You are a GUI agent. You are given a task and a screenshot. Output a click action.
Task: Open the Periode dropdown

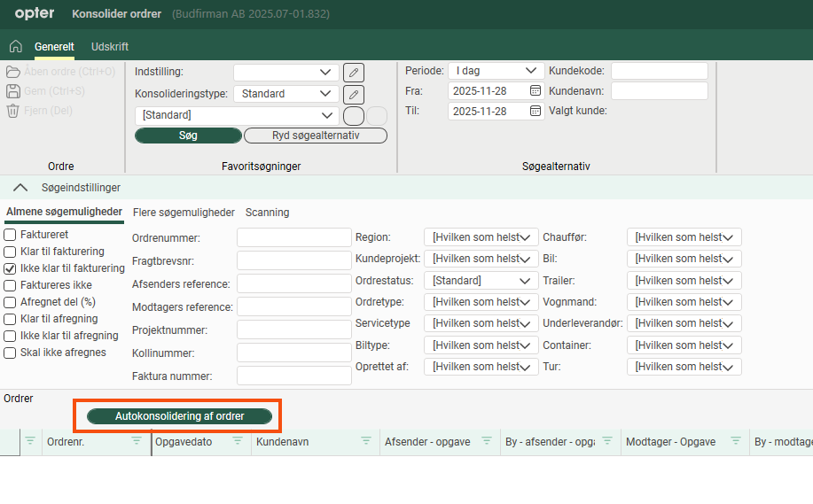(496, 70)
